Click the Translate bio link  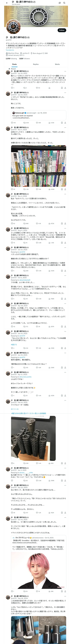(x=10, y=50)
